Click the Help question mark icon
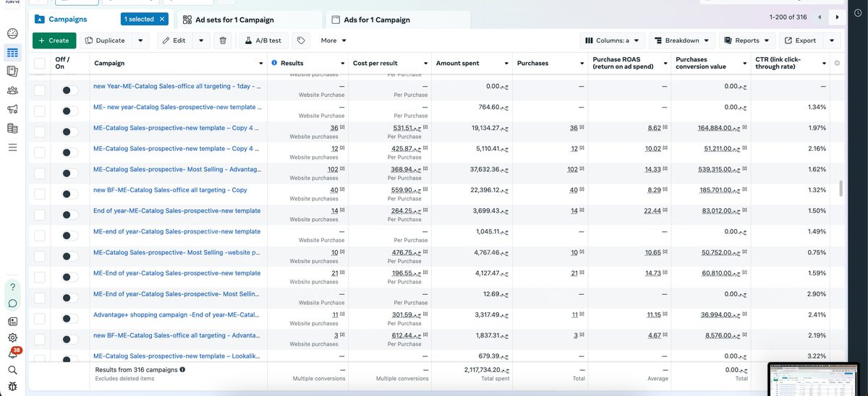Viewport: 868px width, 396px height. click(12, 287)
